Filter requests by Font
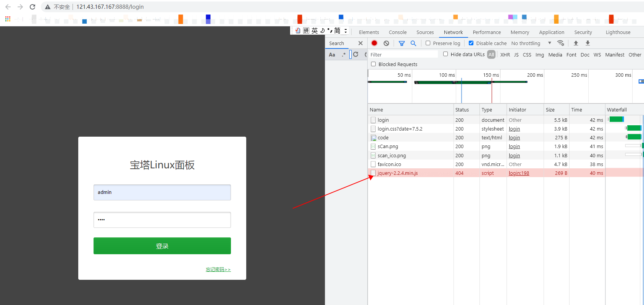644x305 pixels. pos(571,55)
